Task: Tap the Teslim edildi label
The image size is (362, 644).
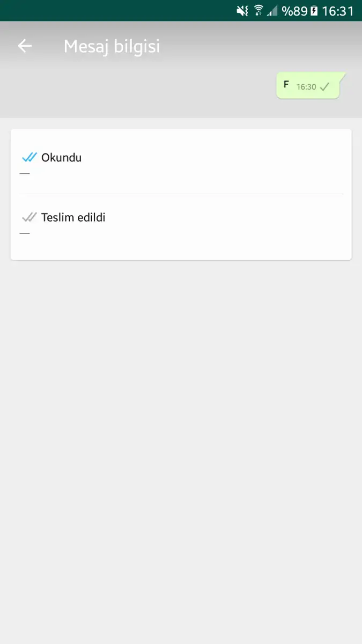Action: click(73, 217)
